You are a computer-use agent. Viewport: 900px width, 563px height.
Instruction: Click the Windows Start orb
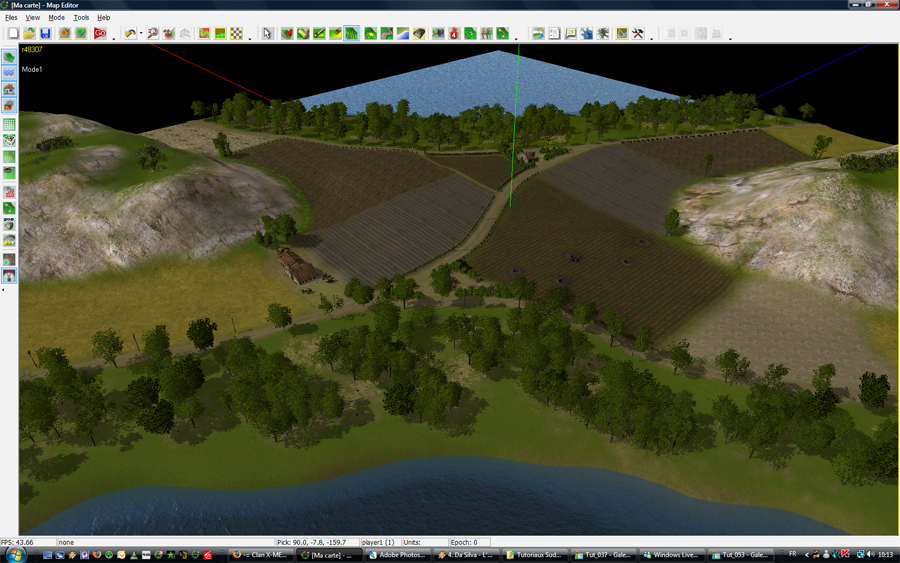[15, 554]
